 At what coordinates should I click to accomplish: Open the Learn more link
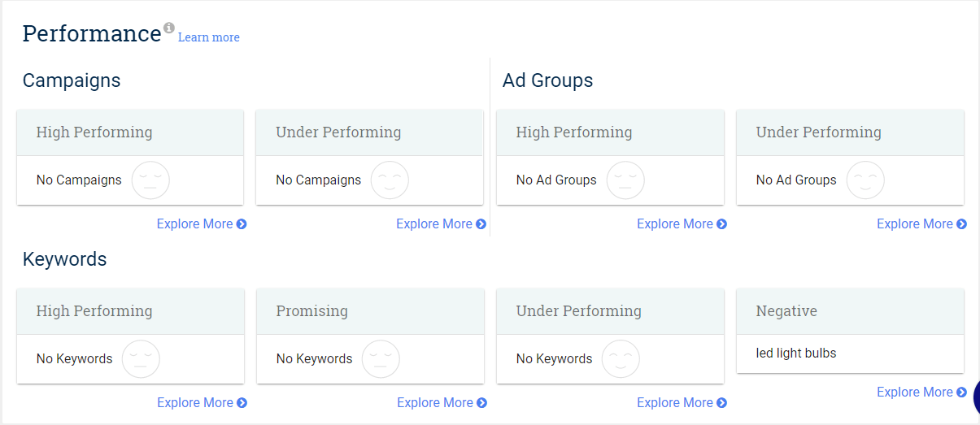click(x=209, y=37)
